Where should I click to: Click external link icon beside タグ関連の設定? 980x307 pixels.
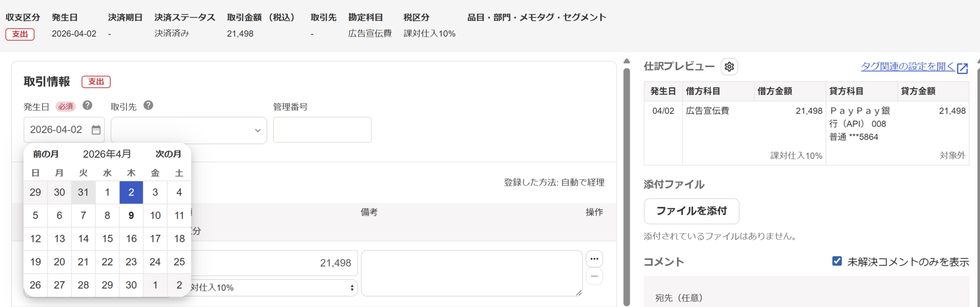(x=962, y=68)
